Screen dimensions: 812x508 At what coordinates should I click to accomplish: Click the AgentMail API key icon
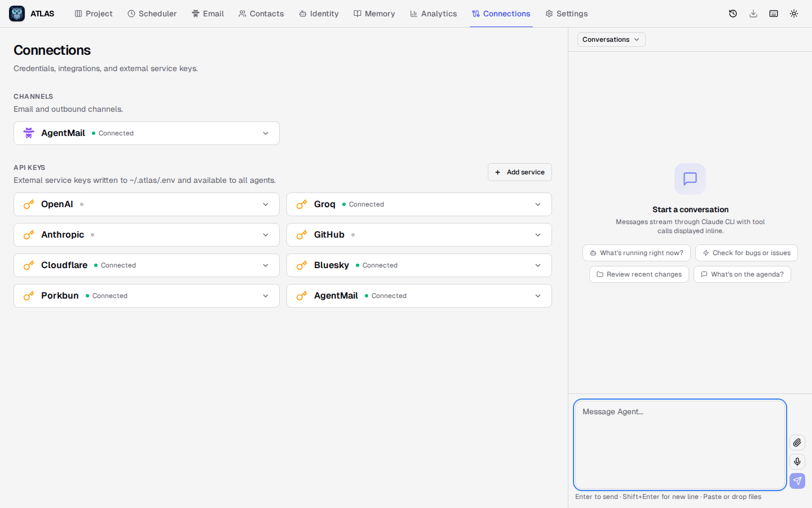302,296
